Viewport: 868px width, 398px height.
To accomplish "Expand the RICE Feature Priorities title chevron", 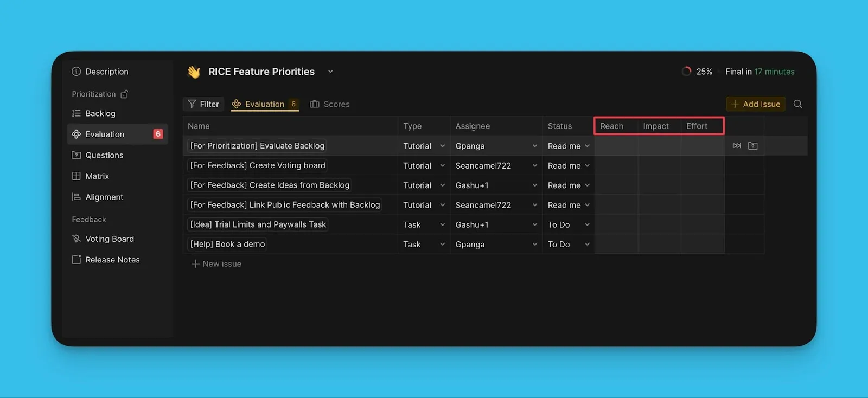I will coord(330,72).
